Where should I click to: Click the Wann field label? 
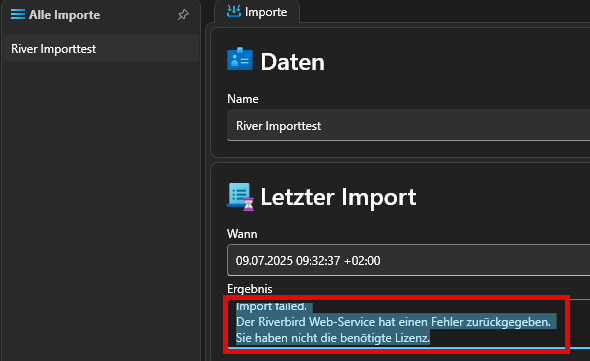click(242, 234)
